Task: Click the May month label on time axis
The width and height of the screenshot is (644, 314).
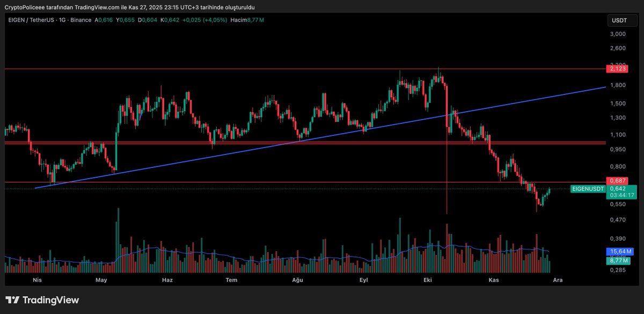Action: coord(101,280)
